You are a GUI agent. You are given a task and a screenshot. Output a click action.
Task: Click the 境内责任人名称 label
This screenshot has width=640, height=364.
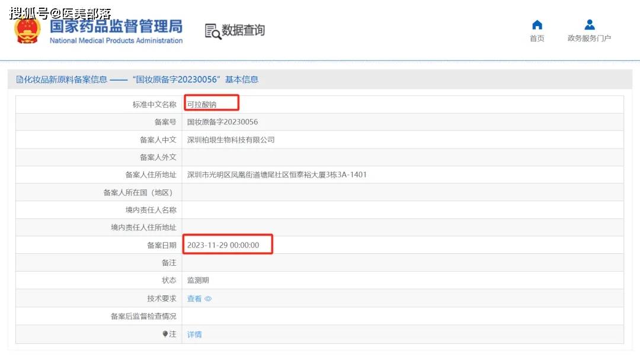pyautogui.click(x=151, y=210)
